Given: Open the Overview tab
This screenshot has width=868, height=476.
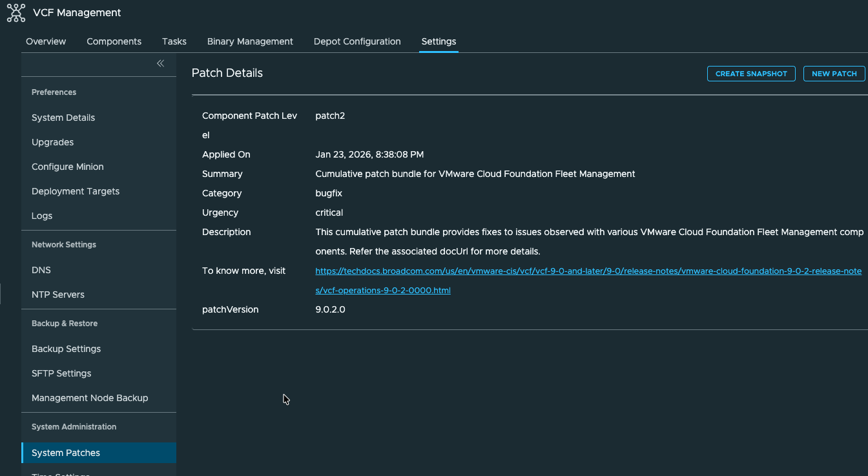Looking at the screenshot, I should pyautogui.click(x=46, y=41).
